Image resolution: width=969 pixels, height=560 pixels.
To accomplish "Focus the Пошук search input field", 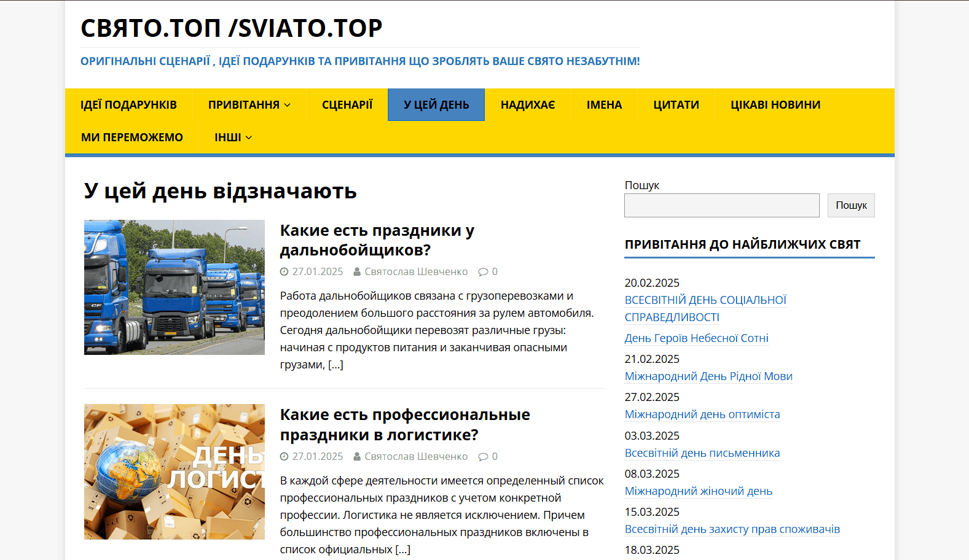I will coord(721,205).
